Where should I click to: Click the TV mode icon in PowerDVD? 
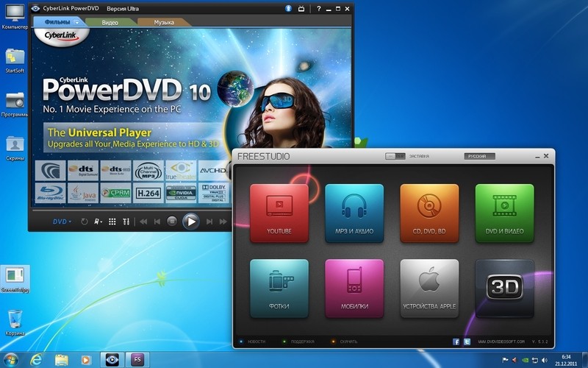tap(301, 9)
